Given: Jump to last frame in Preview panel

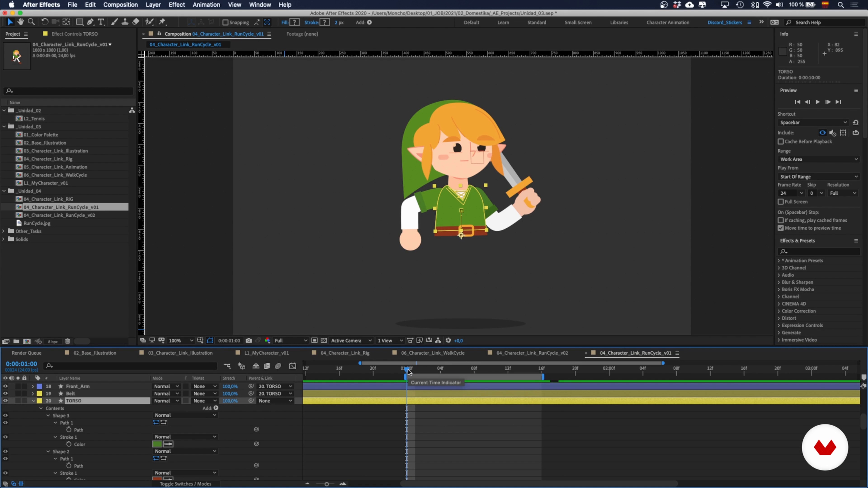Looking at the screenshot, I should tap(838, 102).
